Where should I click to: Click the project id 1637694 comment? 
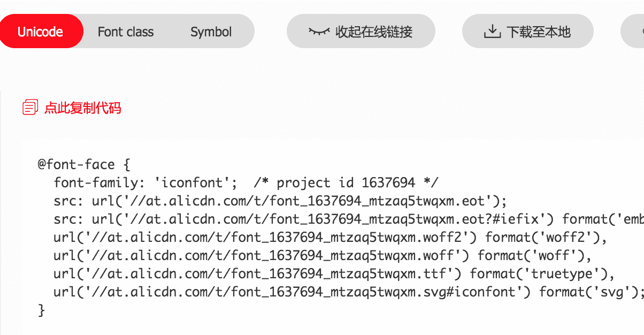click(346, 183)
